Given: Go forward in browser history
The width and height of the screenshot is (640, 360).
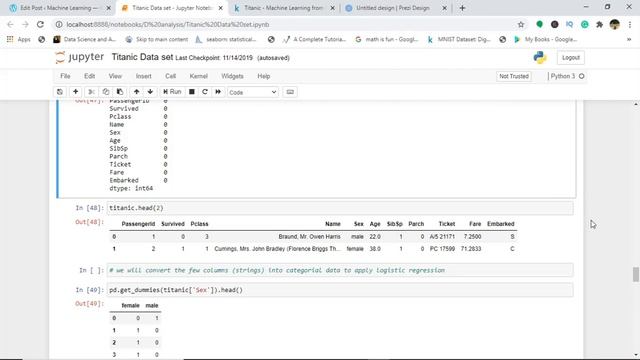Looking at the screenshot, I should 25,24.
